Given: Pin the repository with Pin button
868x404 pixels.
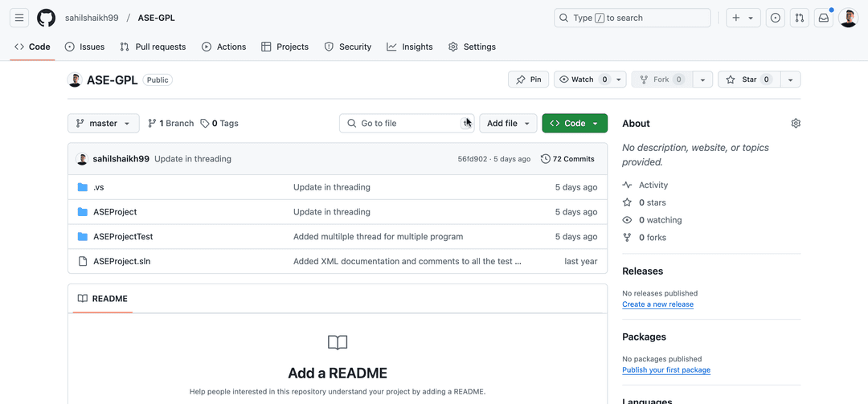Looking at the screenshot, I should coord(528,80).
